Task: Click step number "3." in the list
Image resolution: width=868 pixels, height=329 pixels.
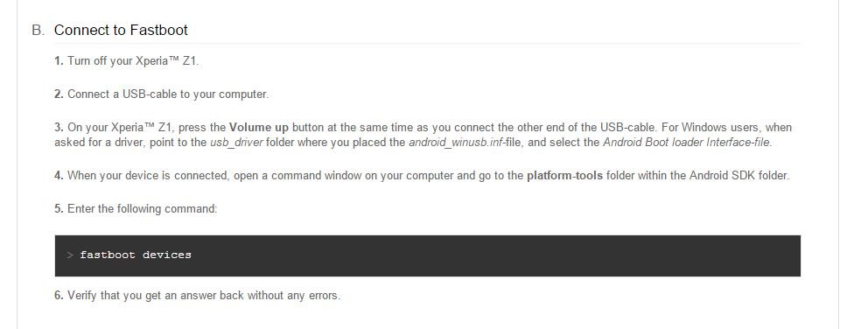Action: point(59,128)
